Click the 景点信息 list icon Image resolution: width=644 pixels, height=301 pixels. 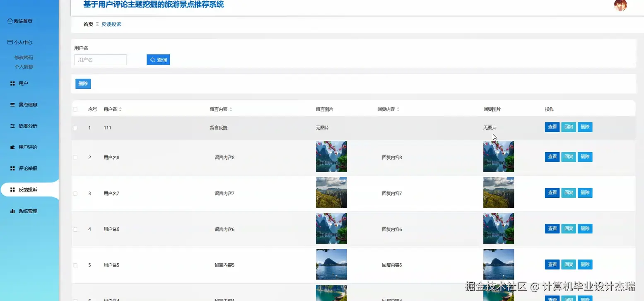click(12, 105)
